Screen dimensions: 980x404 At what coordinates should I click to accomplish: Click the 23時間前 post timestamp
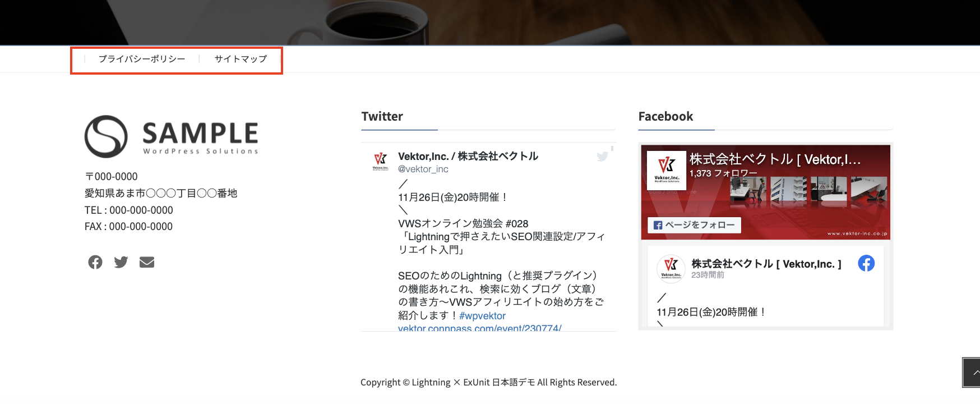pos(708,275)
